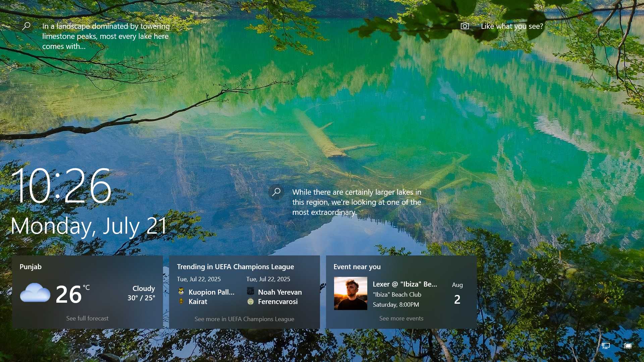This screenshot has height=362, width=644.
Task: Click the 10:26 lock screen clock
Action: click(x=61, y=185)
